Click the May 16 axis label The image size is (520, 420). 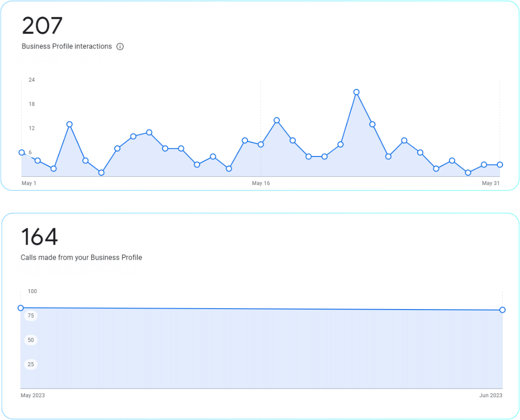[x=260, y=183]
